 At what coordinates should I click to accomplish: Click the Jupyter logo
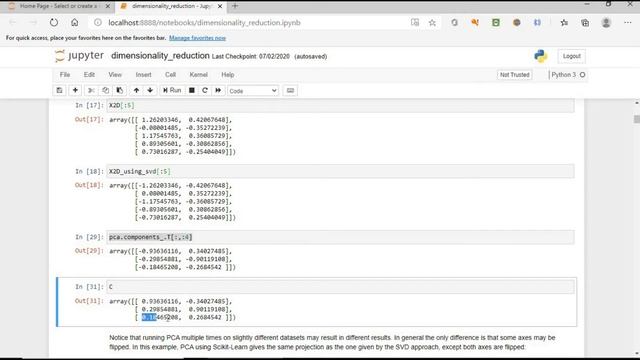[x=79, y=56]
